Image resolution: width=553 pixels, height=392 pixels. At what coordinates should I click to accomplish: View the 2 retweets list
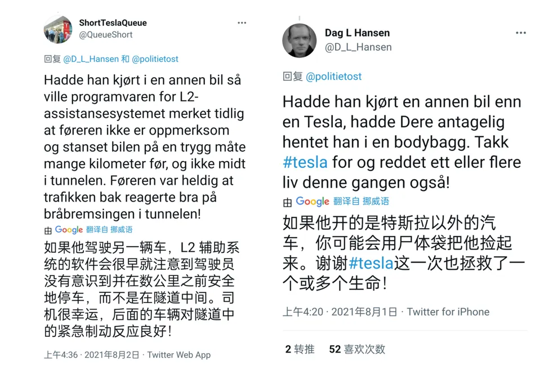(x=300, y=349)
